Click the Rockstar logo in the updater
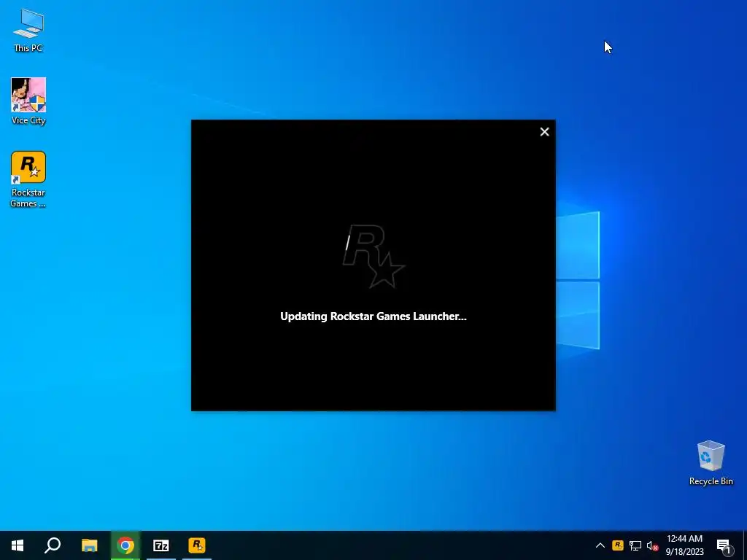Viewport: 747px width, 560px height. [374, 256]
